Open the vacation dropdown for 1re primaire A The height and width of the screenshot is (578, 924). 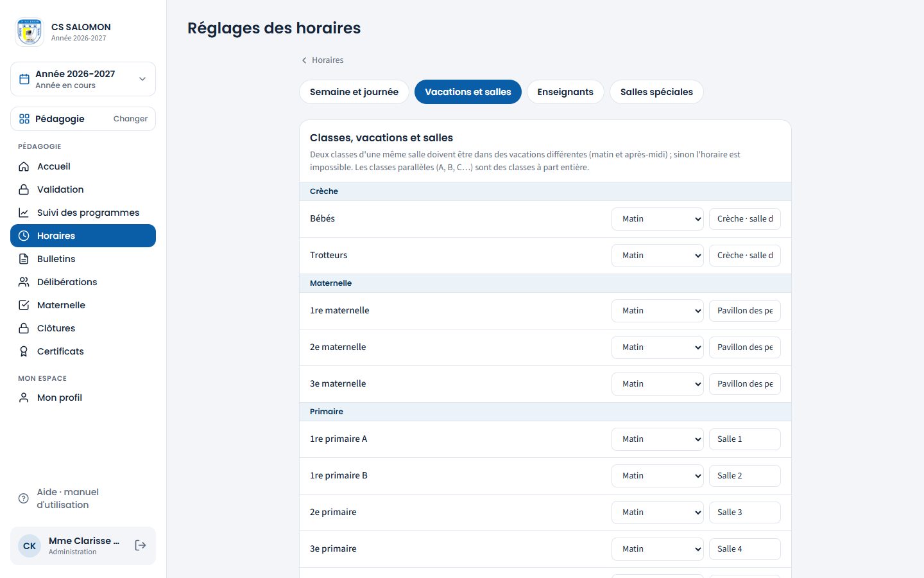658,439
